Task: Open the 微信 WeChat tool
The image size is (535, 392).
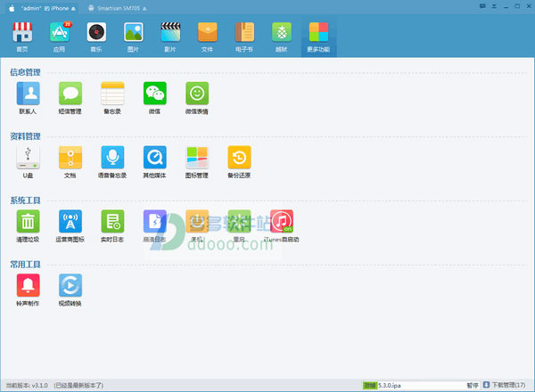Action: click(x=155, y=98)
